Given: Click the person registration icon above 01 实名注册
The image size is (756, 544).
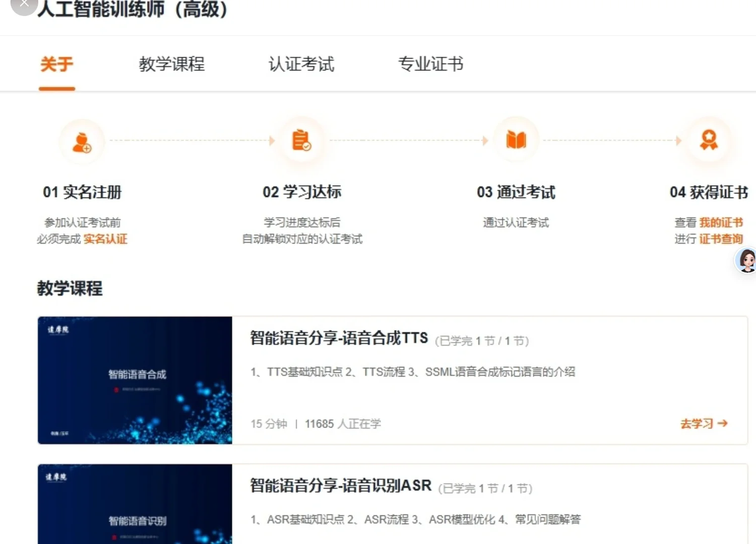Looking at the screenshot, I should [82, 142].
